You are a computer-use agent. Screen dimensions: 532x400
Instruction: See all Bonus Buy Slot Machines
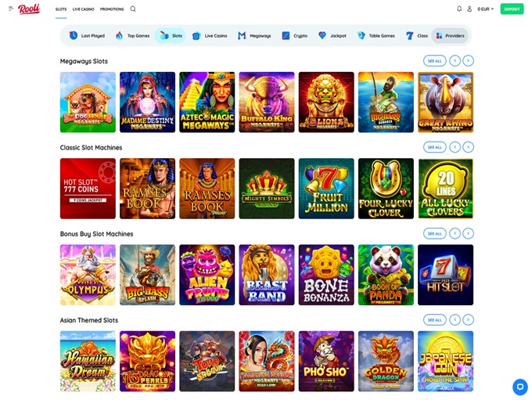[x=435, y=233]
